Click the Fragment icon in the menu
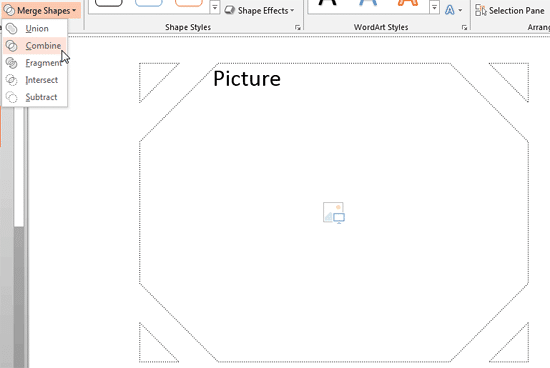Viewport: 550px width, 368px height. tap(12, 63)
